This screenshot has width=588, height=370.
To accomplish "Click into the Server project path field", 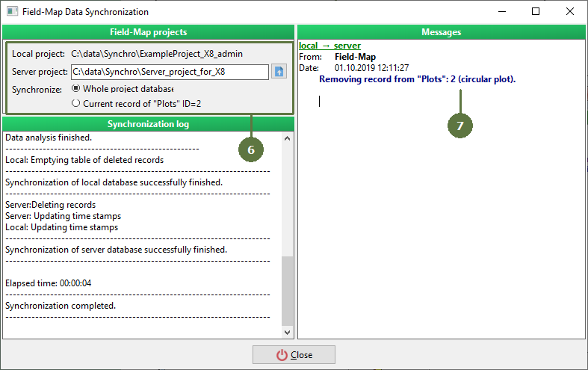I will pyautogui.click(x=169, y=73).
